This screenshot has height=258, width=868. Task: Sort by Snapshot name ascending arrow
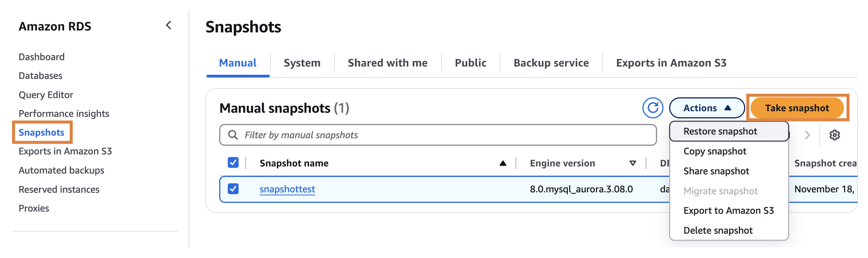(x=503, y=163)
